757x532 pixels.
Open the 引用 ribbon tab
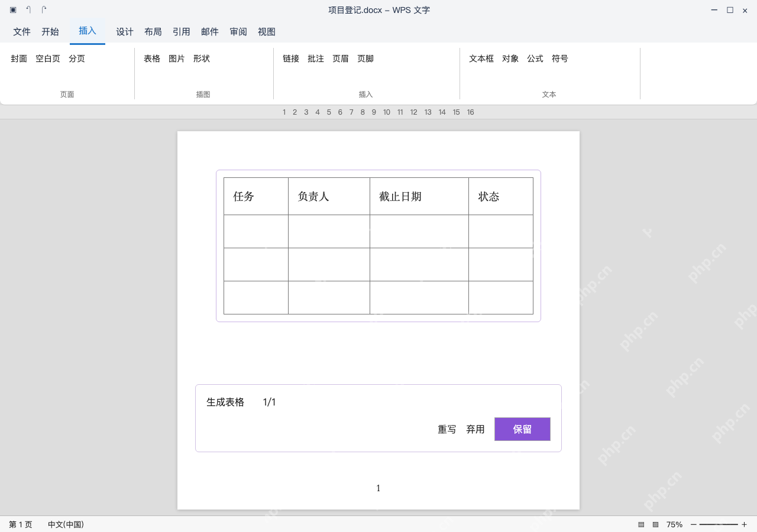point(182,32)
